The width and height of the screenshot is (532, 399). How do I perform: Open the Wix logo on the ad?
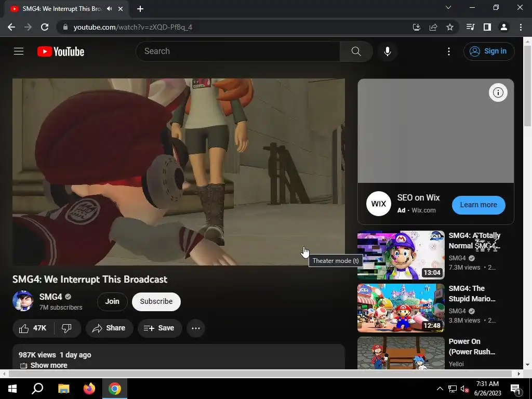pos(378,204)
